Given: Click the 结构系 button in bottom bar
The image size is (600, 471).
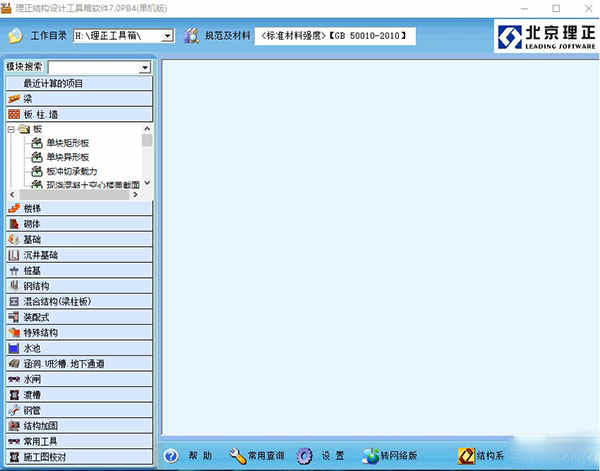Looking at the screenshot, I should (x=481, y=456).
